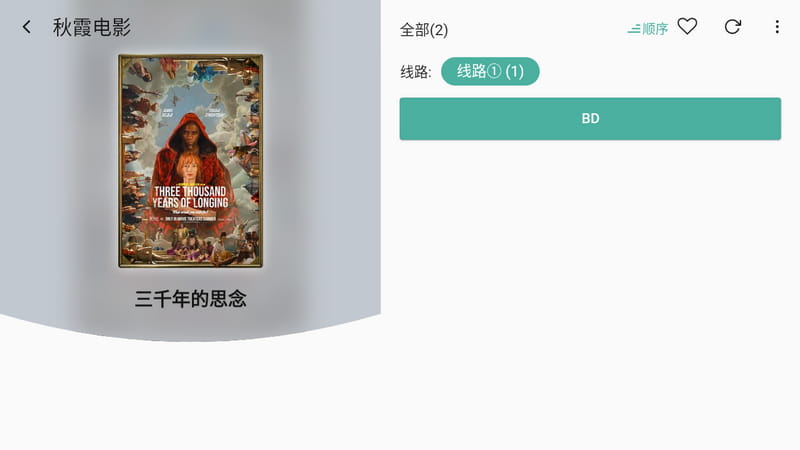The image size is (800, 450).
Task: Expand overflow menu via vertical dots
Action: tap(777, 27)
